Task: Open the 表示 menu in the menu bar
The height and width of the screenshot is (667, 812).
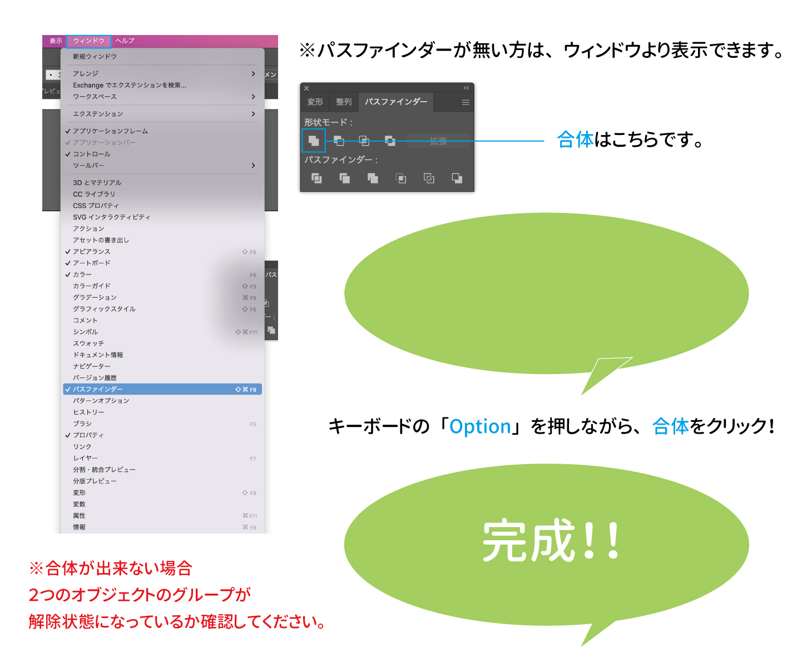Action: (56, 41)
